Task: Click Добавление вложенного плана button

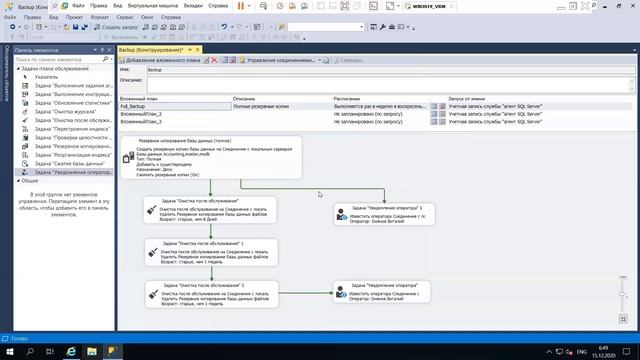Action: [160, 60]
